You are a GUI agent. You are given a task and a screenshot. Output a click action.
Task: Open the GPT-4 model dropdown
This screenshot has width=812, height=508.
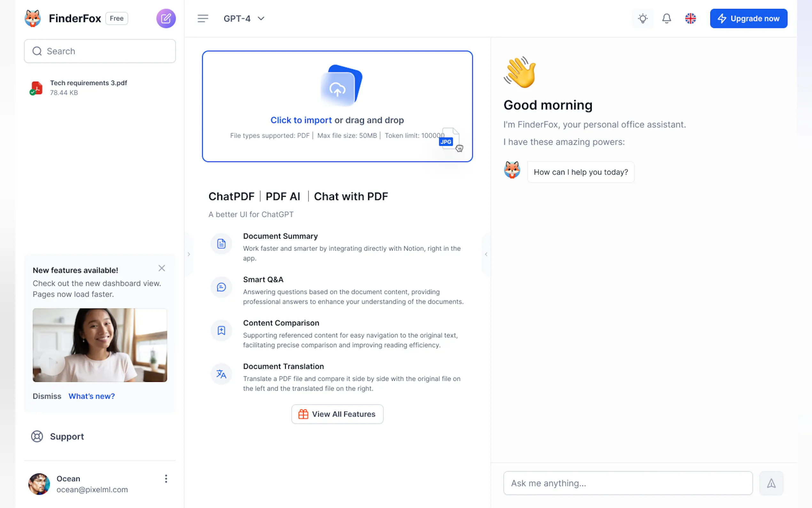click(244, 19)
